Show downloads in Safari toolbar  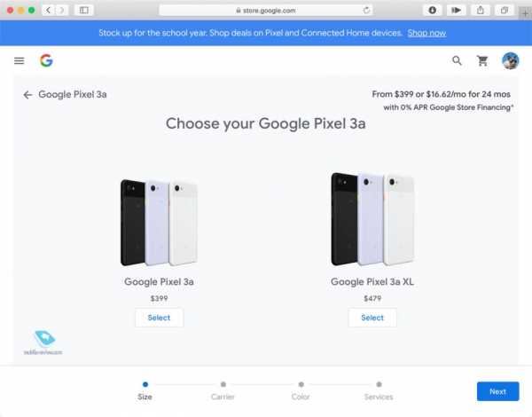click(x=433, y=10)
